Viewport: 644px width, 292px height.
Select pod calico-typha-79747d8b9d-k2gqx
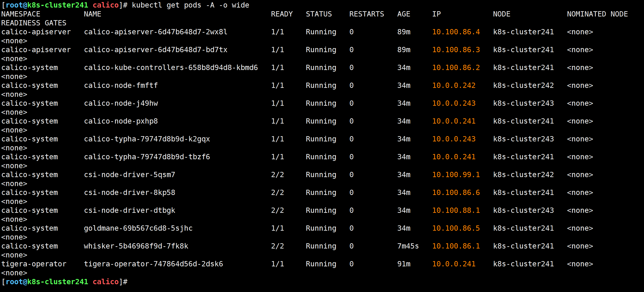pyautogui.click(x=147, y=139)
